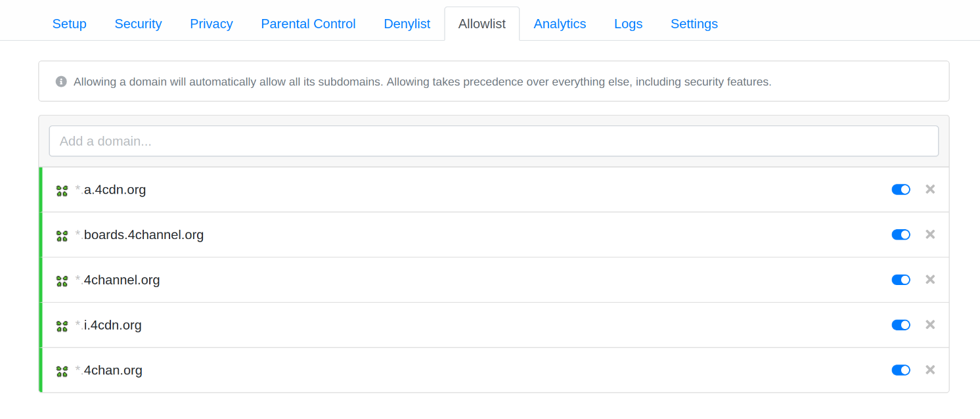Screen dimensions: 980x419
Task: Remove 4chan.org using its X icon
Action: tap(930, 370)
